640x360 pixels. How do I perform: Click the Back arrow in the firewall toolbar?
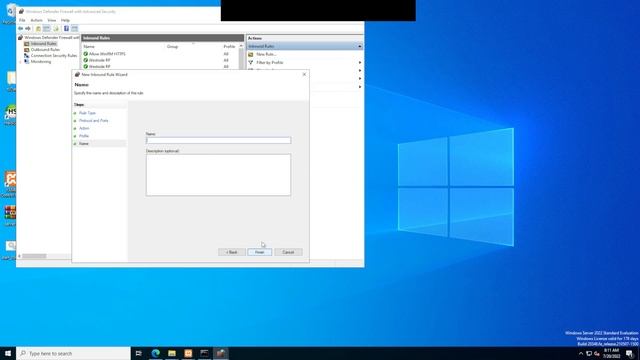(20, 29)
